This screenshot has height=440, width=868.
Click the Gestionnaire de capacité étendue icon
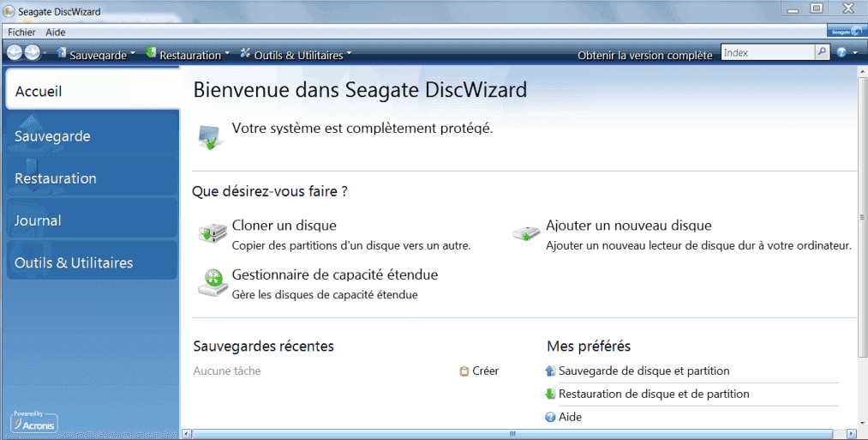coord(213,283)
